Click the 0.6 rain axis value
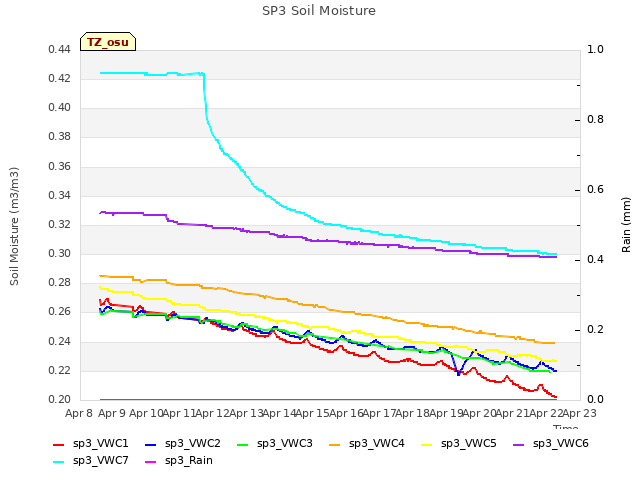 [x=595, y=190]
